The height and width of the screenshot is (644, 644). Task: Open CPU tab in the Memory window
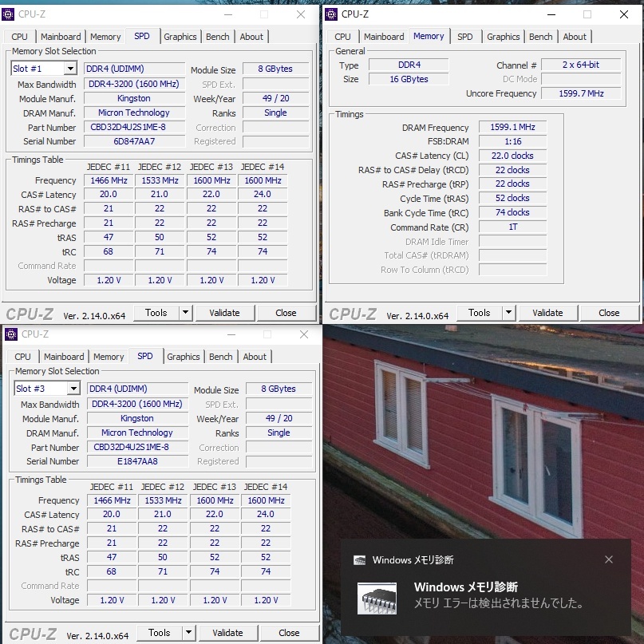342,37
